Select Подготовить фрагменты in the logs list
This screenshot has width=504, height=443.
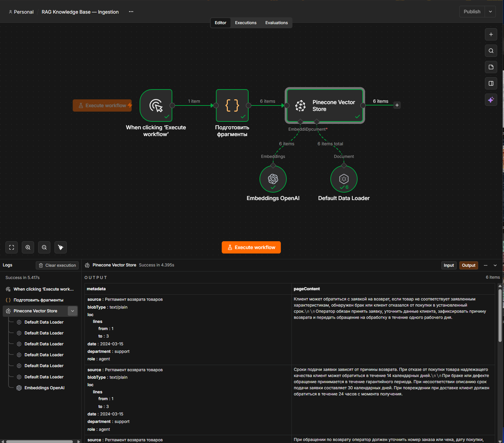pyautogui.click(x=40, y=300)
